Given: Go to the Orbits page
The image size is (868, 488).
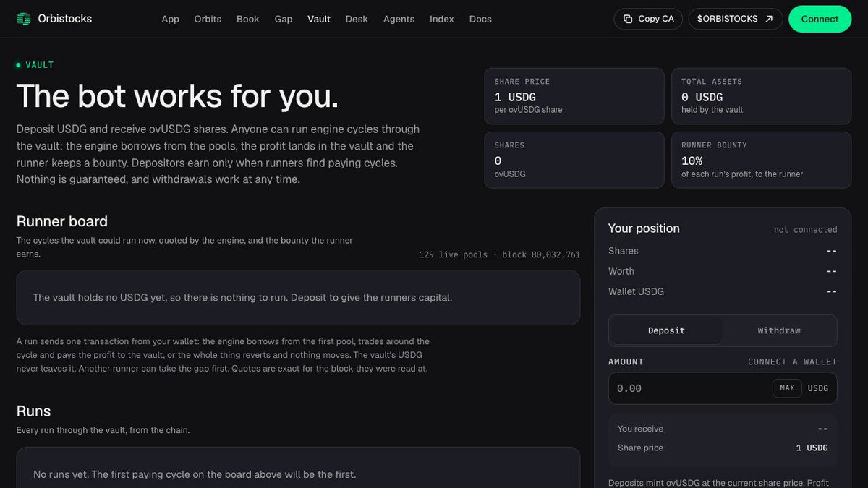Looking at the screenshot, I should (x=208, y=19).
